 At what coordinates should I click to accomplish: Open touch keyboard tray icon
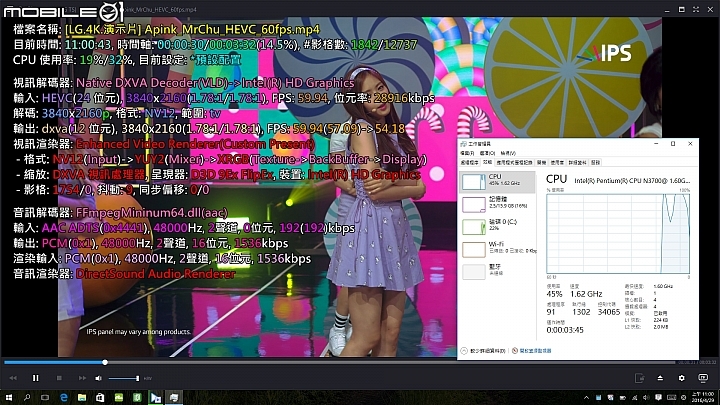point(671,398)
